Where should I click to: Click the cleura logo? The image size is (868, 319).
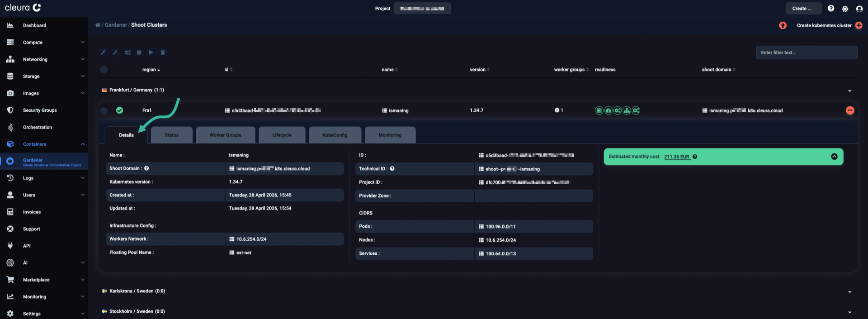click(23, 8)
